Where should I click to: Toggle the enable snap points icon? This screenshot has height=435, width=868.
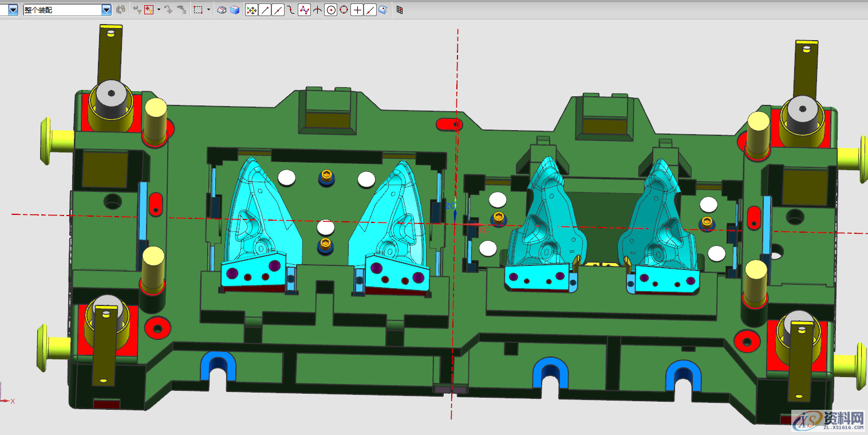(251, 10)
